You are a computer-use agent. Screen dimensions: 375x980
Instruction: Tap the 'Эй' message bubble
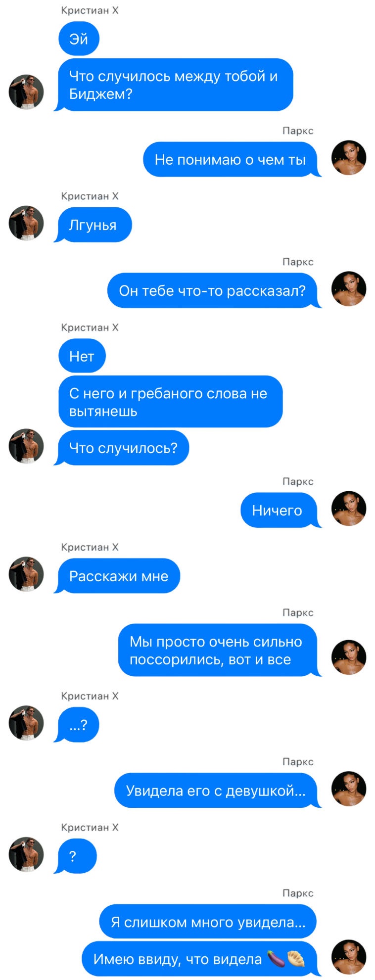click(x=79, y=39)
